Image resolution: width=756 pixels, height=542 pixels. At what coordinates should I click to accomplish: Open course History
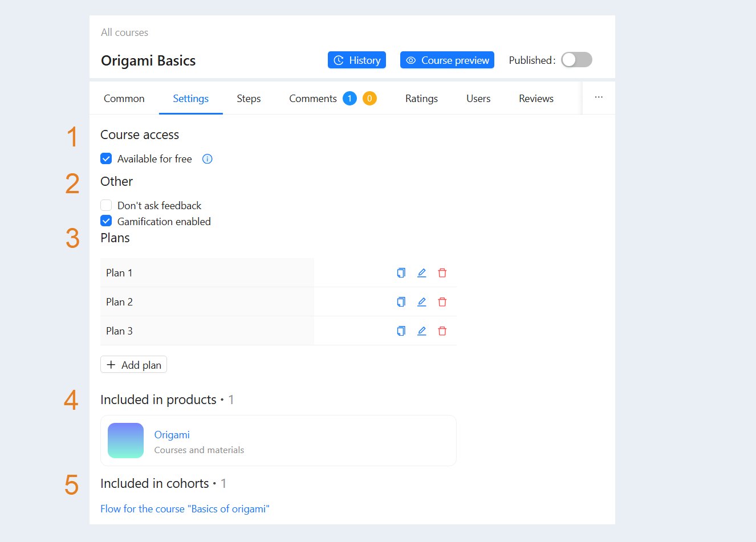coord(357,60)
